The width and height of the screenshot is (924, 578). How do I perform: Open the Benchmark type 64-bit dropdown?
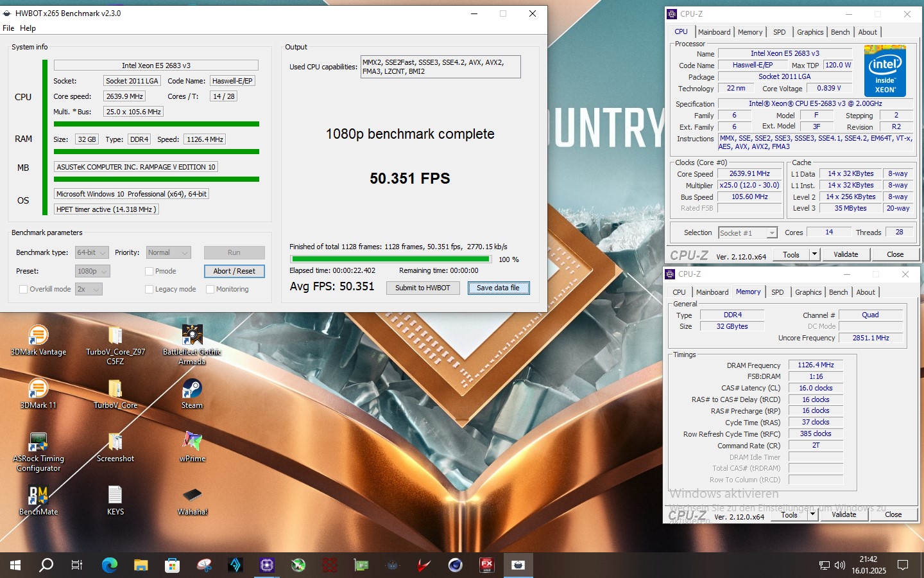(x=92, y=252)
